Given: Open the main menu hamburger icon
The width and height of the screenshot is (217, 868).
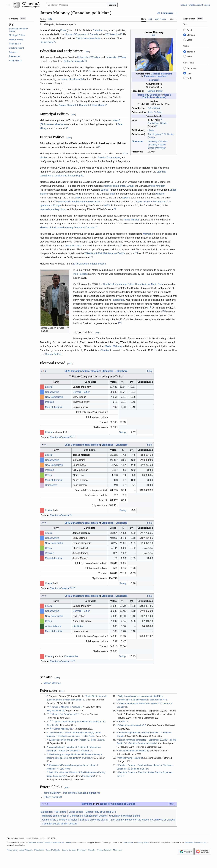Looking at the screenshot, I should pos(8,5).
